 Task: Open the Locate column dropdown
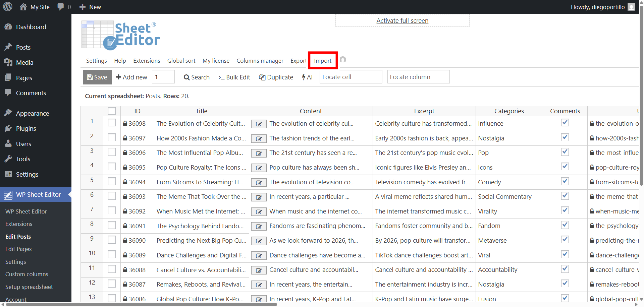(418, 77)
